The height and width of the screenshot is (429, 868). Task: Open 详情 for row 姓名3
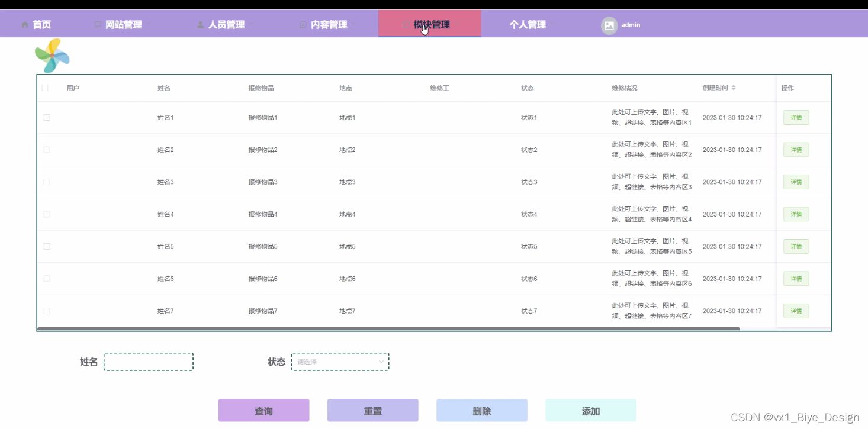tap(796, 182)
